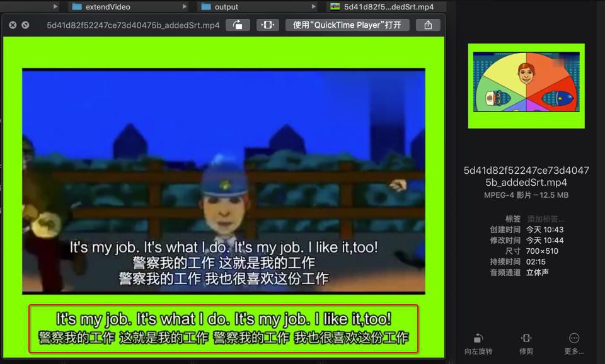Expand arrow after extendVideo folder

coord(184,6)
